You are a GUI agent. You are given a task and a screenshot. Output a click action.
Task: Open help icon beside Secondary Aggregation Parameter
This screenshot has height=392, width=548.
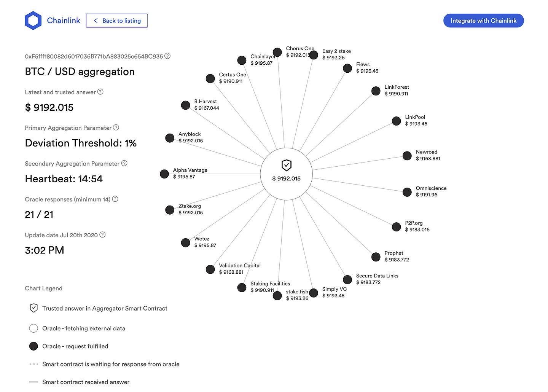(x=124, y=163)
